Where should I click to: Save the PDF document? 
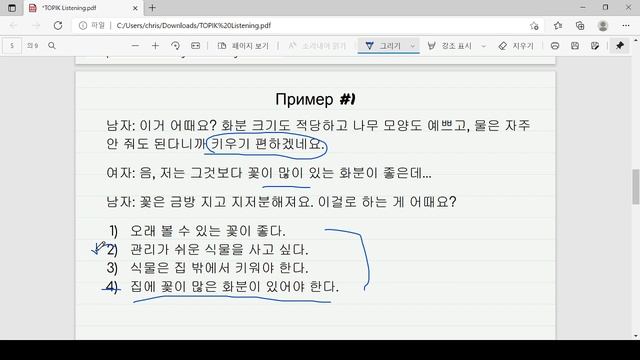[575, 46]
